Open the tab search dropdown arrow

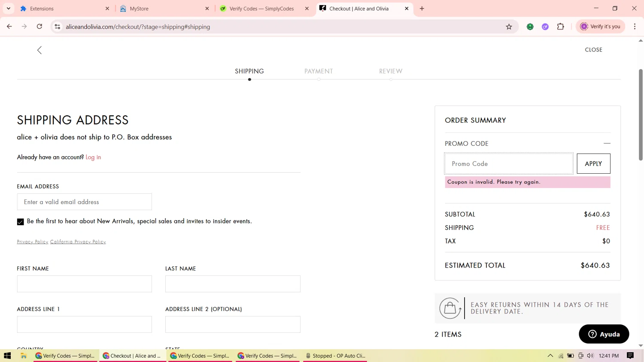pos(9,9)
